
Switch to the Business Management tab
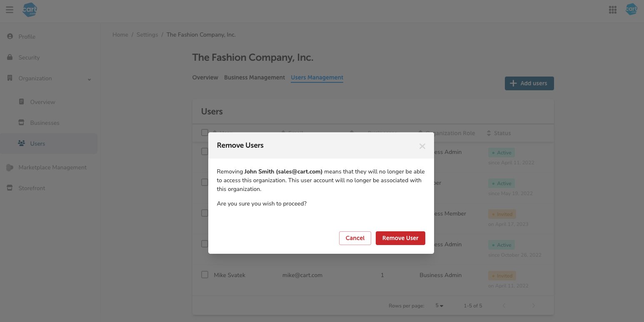(x=255, y=77)
